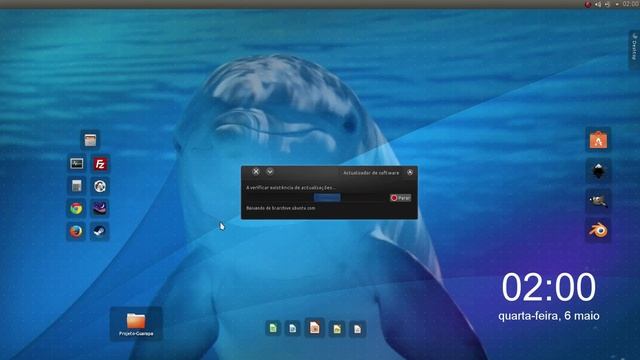Click the red indicator icon in top panel
Screen dimensions: 640x360
(x=588, y=4)
